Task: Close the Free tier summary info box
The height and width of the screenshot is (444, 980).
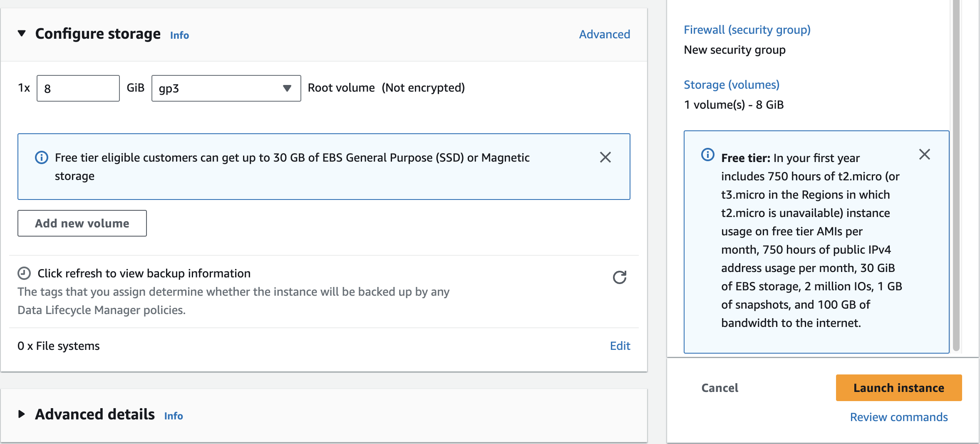Action: pyautogui.click(x=924, y=155)
